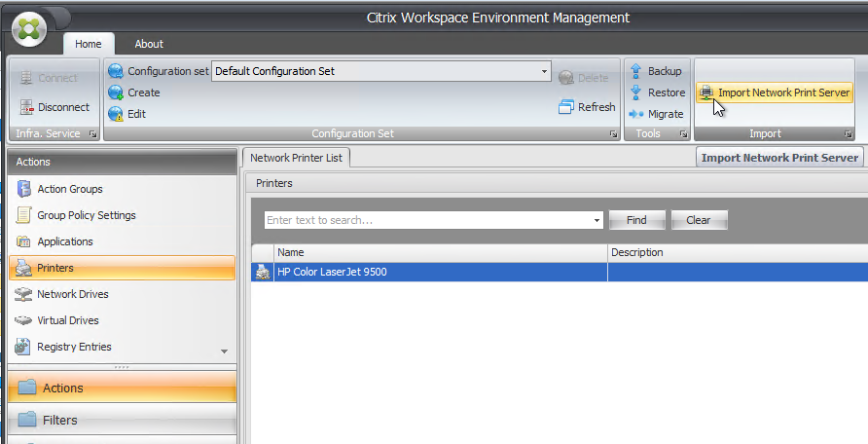Select the HP Color LaserJet 9500 row
868x444 pixels.
pyautogui.click(x=560, y=272)
